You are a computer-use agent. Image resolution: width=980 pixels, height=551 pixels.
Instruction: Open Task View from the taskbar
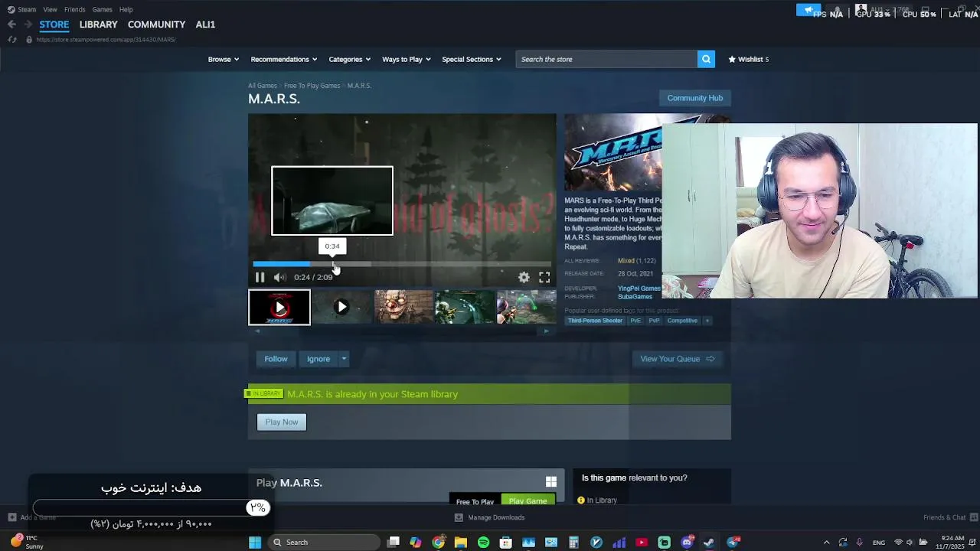tap(394, 542)
